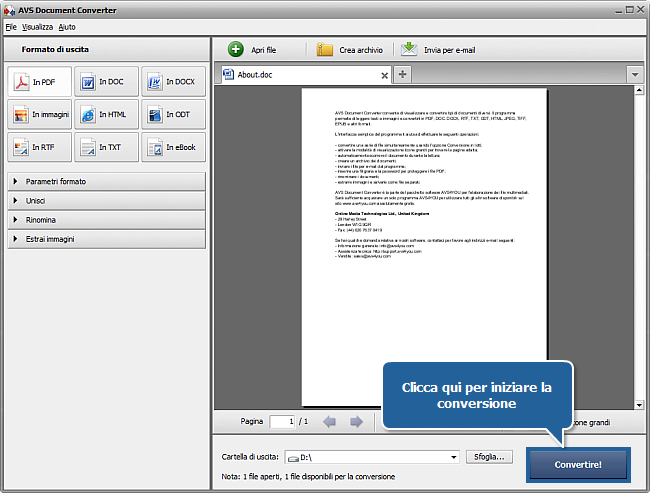Open Cartella di uscita dropdown

point(454,457)
